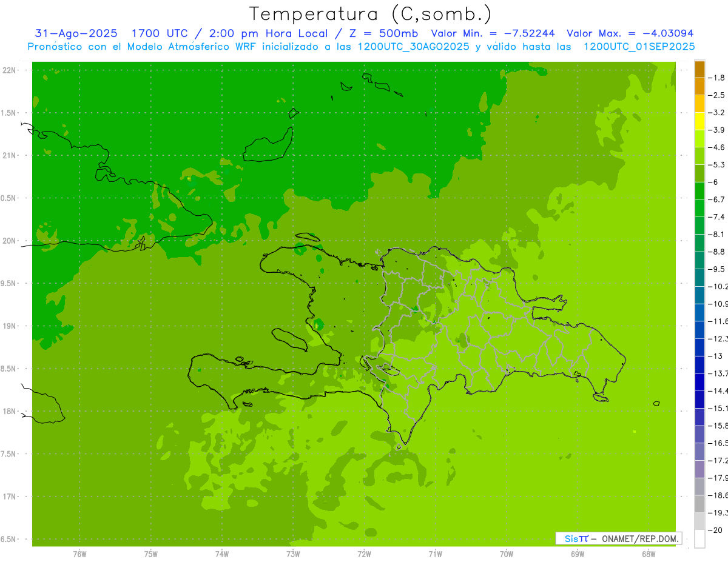Image resolution: width=728 pixels, height=562 pixels.
Task: Select the date text '31-Ago-2025'
Action: pos(76,33)
